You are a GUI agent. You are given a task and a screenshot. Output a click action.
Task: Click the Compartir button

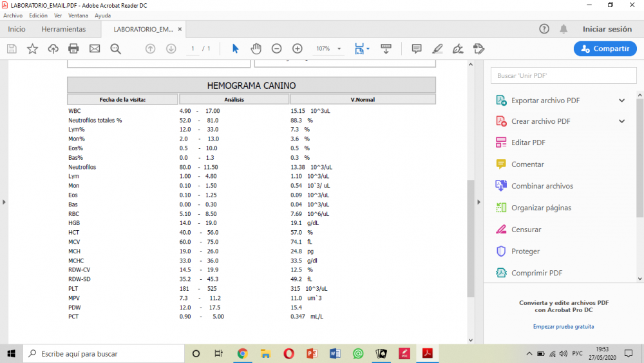click(605, 48)
